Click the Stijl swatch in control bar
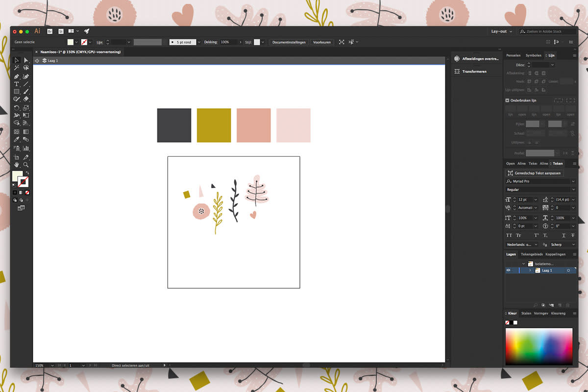 [x=257, y=42]
